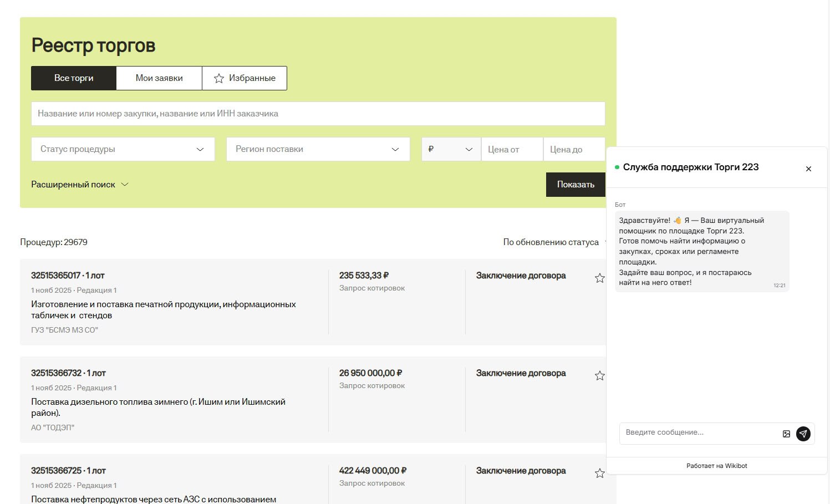The image size is (830, 504).
Task: Open the ruble currency selector
Action: point(451,149)
